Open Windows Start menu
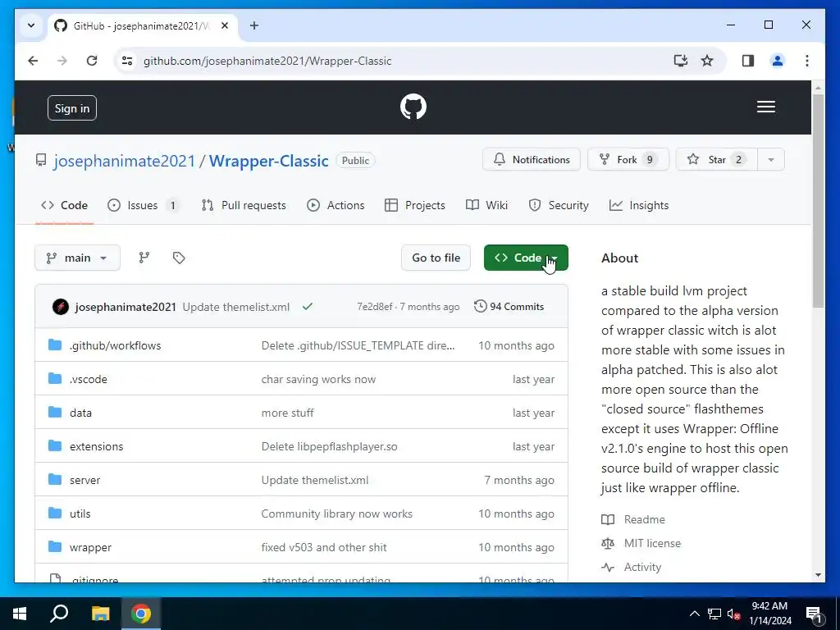The height and width of the screenshot is (630, 840). click(20, 614)
